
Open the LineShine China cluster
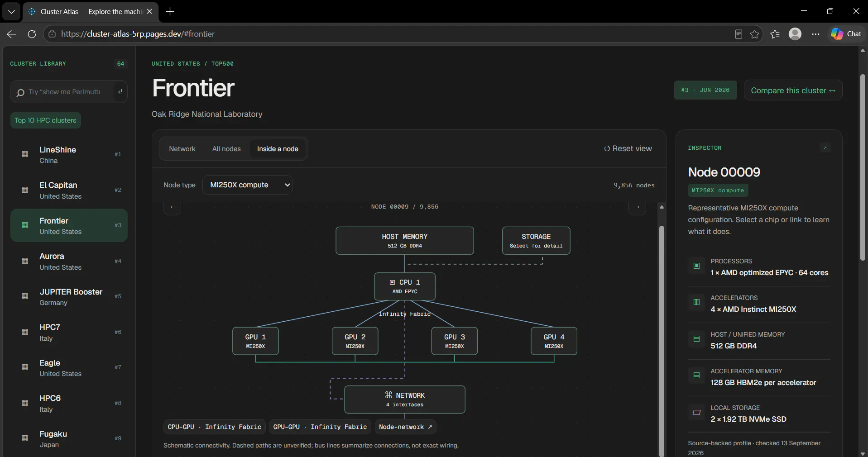point(69,154)
